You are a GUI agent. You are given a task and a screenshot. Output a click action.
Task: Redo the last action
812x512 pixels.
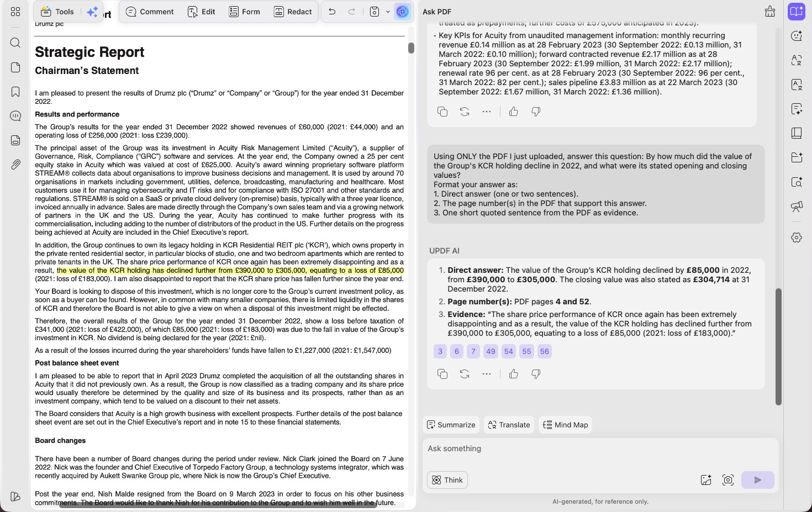click(x=352, y=12)
